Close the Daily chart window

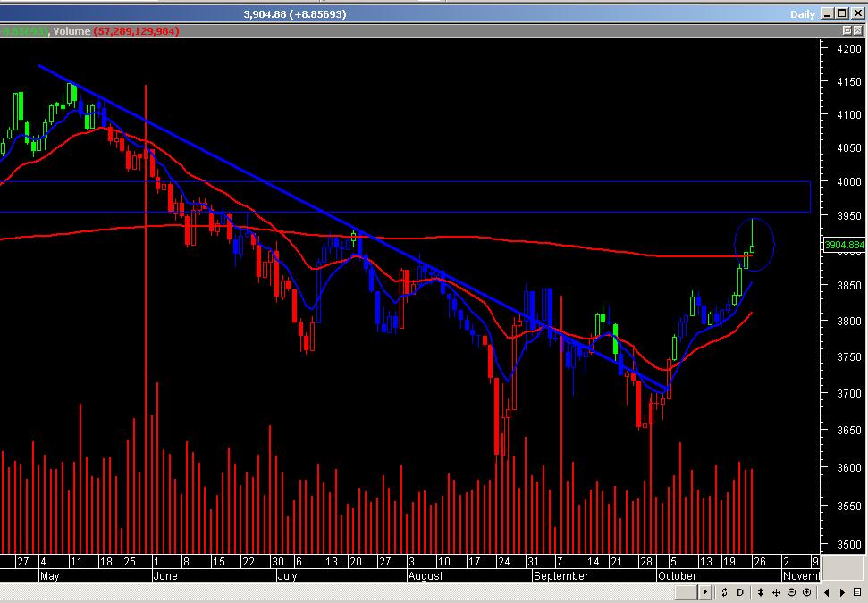pyautogui.click(x=856, y=13)
